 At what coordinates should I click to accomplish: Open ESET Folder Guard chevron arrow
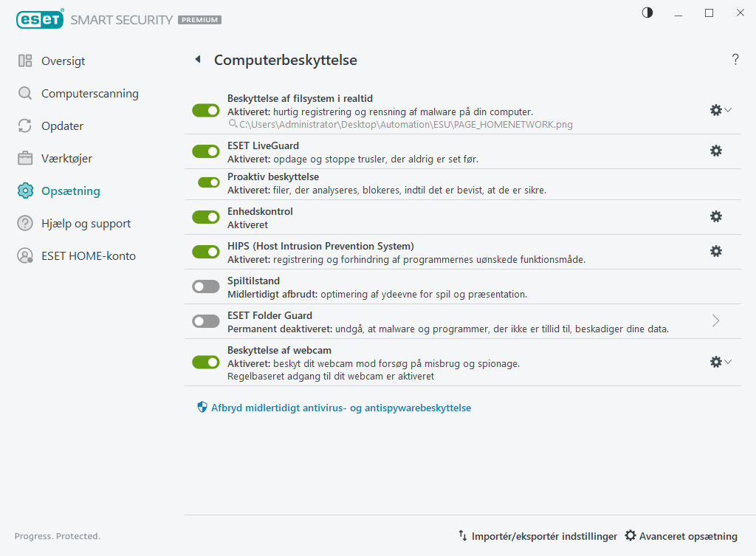(x=715, y=320)
